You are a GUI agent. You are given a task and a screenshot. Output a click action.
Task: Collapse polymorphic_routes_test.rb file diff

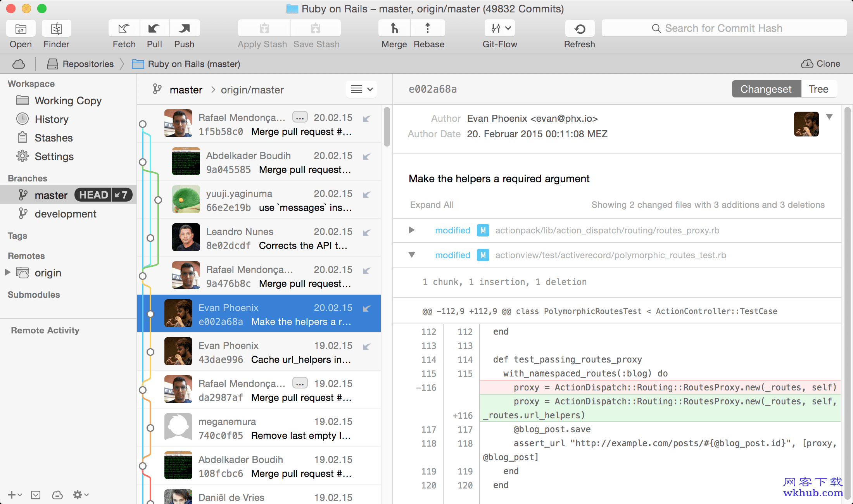[x=412, y=255]
